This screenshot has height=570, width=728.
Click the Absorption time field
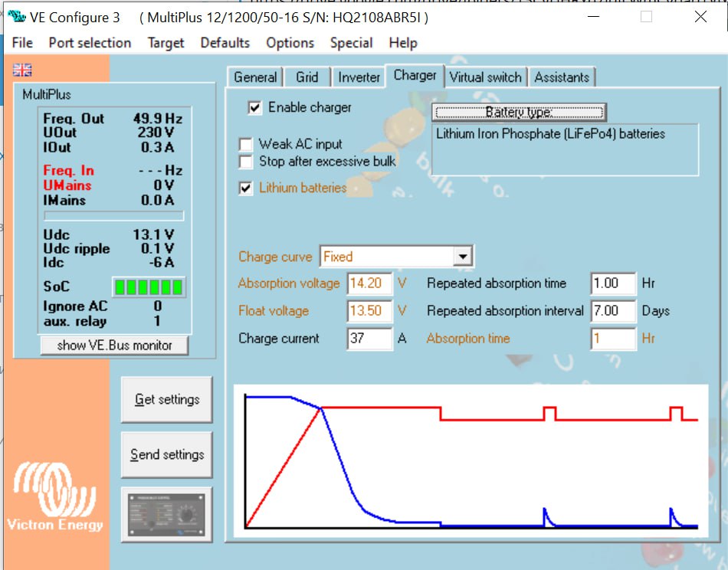613,339
